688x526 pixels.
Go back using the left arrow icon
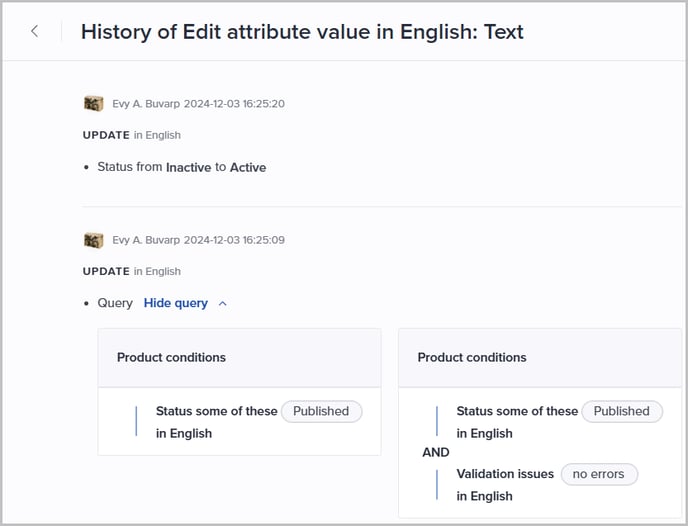pos(35,31)
